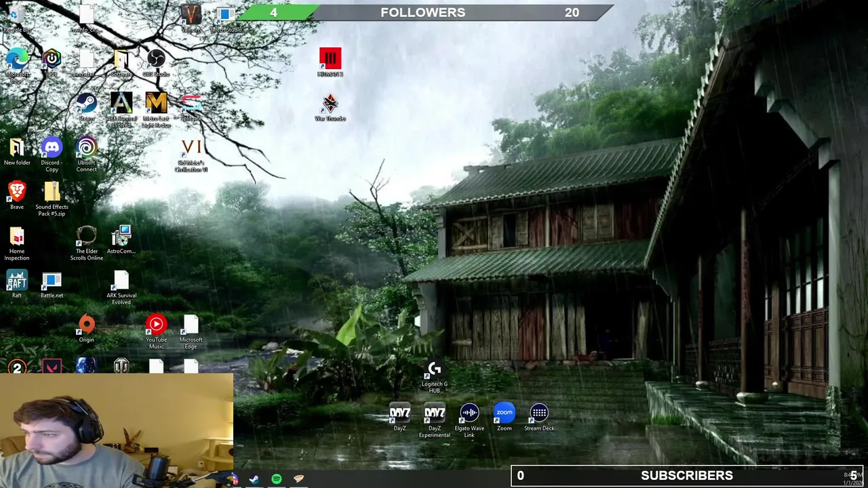Open the Battle.net shortcut
This screenshot has width=868, height=488.
click(x=52, y=284)
